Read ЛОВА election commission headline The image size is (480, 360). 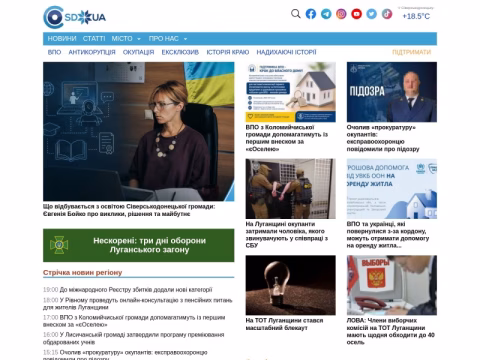point(391,331)
